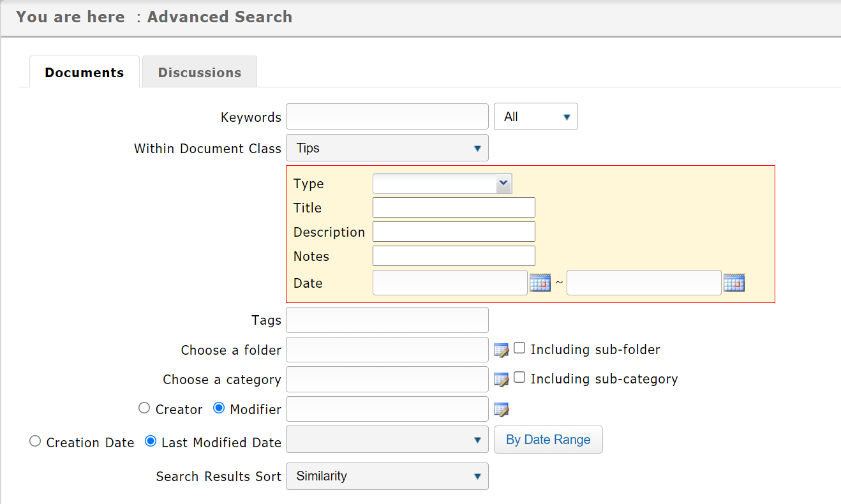Enable Including sub-folder checkbox

point(520,348)
